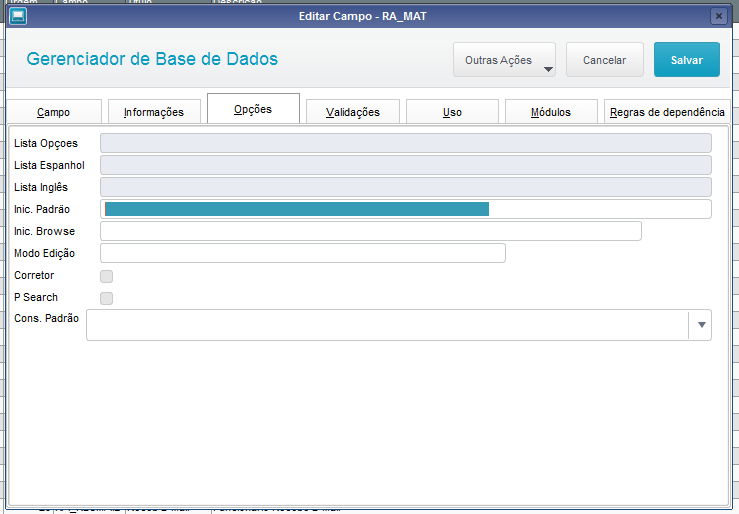Click the Cancelar button

coord(605,60)
